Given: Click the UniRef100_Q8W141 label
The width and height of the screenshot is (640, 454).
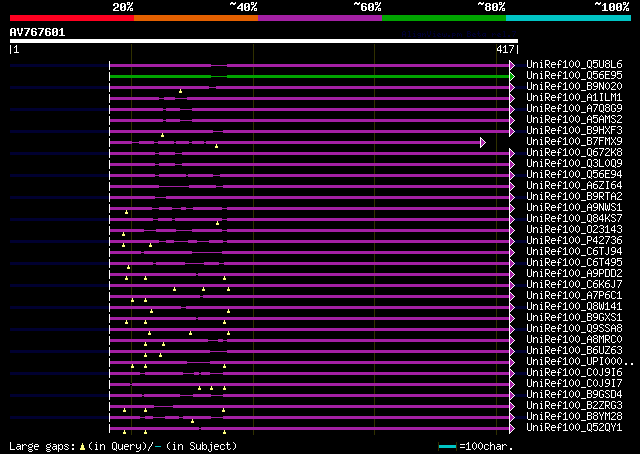Looking at the screenshot, I should click(574, 307).
